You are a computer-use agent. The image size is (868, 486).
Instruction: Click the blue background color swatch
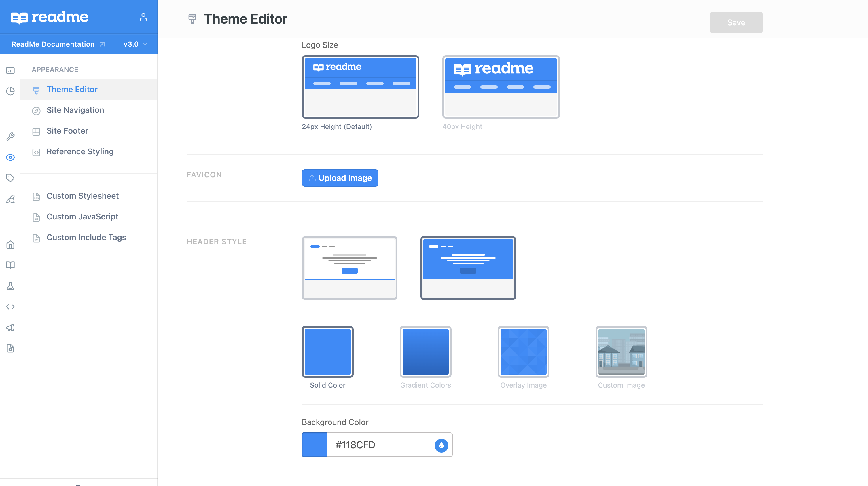(314, 445)
